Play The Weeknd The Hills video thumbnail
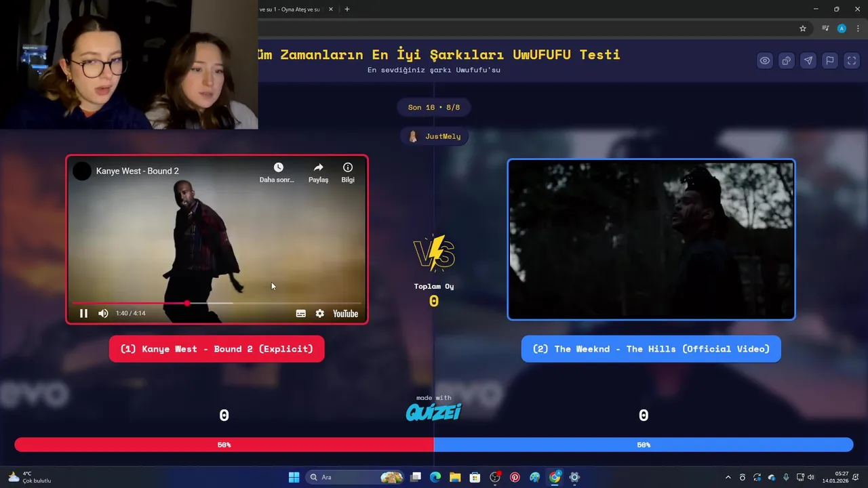The height and width of the screenshot is (488, 868). pos(651,239)
